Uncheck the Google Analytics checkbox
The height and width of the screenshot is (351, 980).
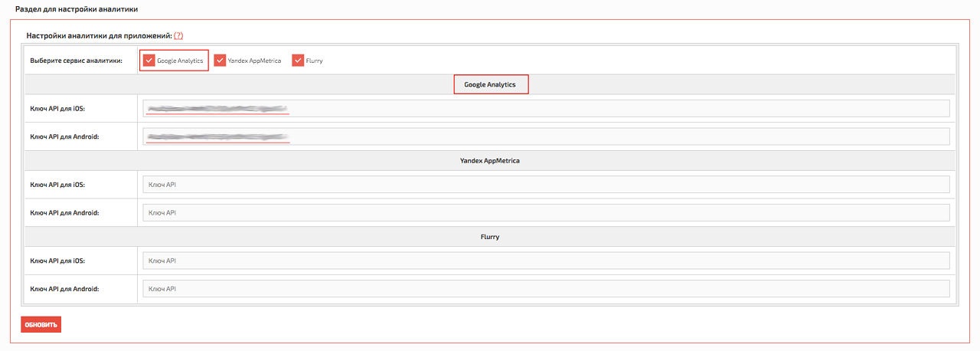pos(149,61)
